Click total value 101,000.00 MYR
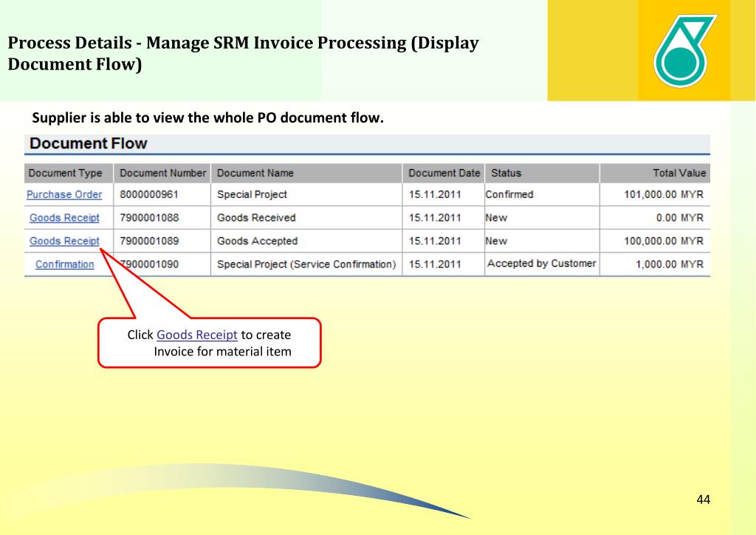 tap(664, 194)
